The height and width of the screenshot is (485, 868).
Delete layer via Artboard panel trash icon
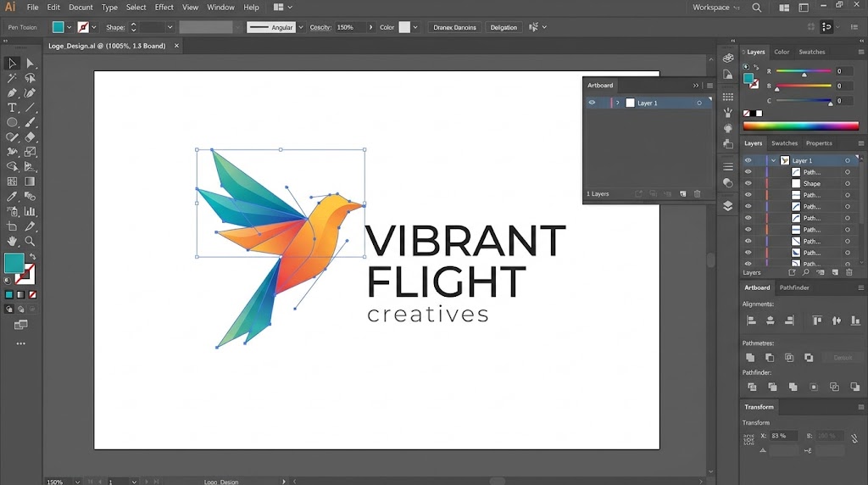698,194
